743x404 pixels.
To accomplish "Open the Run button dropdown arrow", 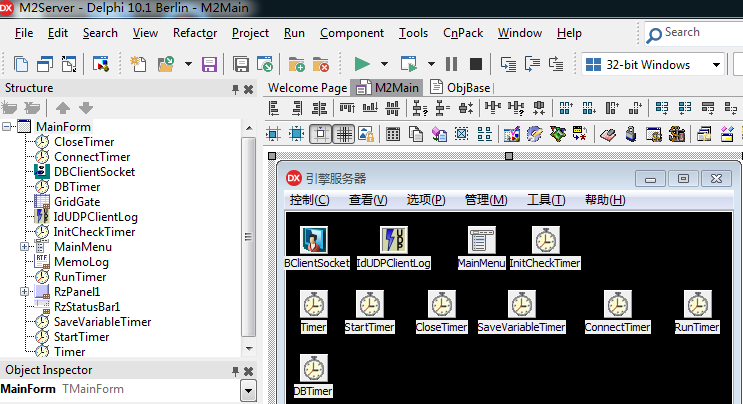I will coord(384,64).
